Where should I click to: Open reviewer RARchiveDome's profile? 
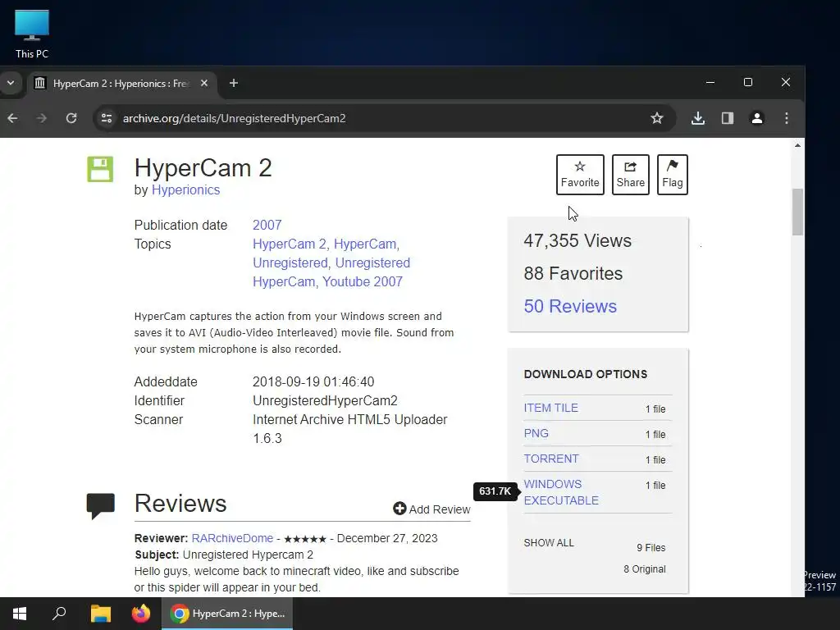tap(232, 538)
